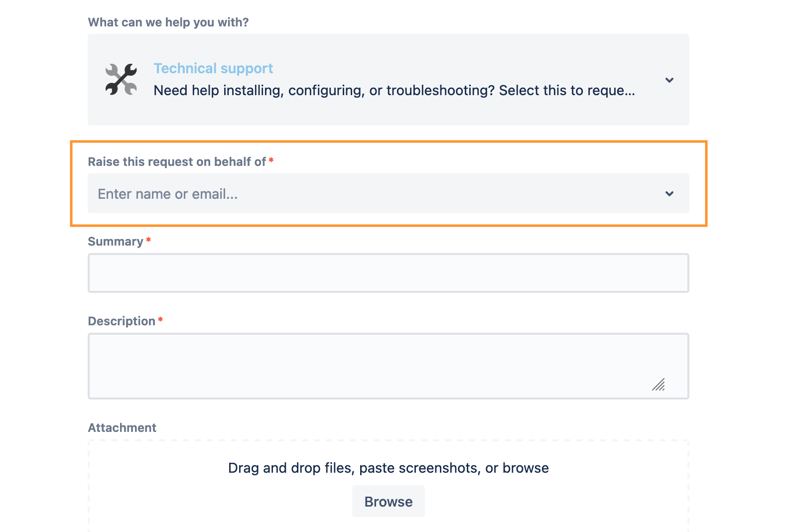Click the Description field label
This screenshot has width=794, height=532.
point(122,321)
